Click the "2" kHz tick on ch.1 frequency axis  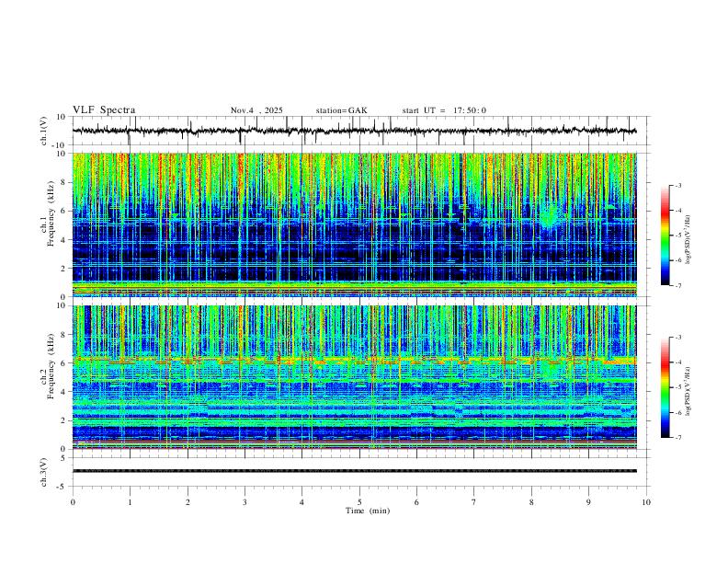tap(64, 268)
